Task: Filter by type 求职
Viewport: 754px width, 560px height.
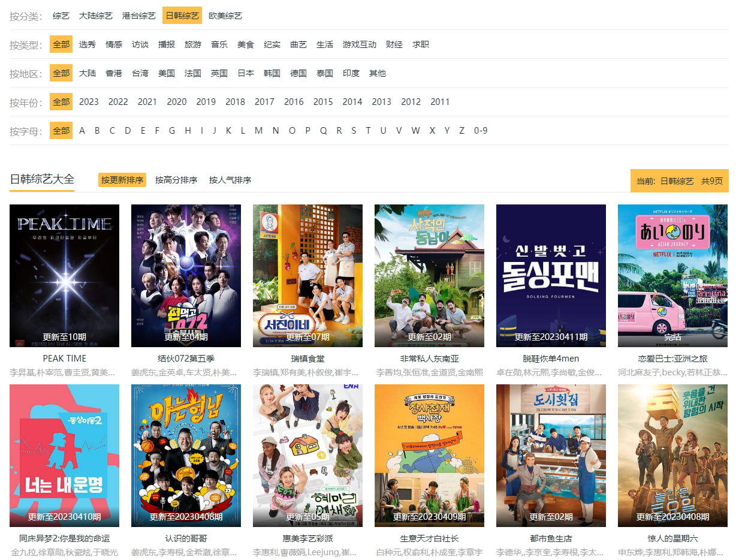Action: coord(421,44)
